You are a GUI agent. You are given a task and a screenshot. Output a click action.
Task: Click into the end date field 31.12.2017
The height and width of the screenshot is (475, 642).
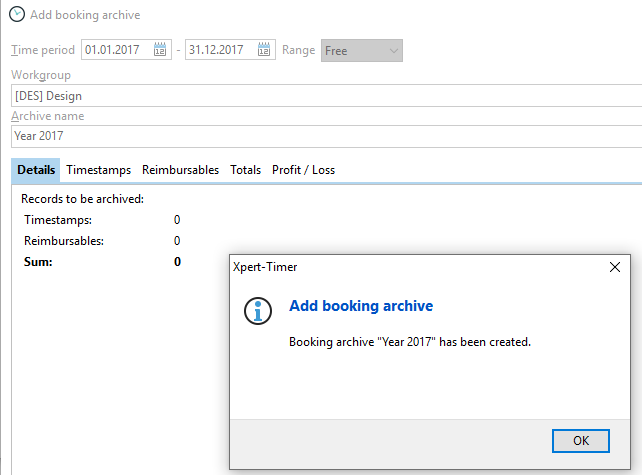pyautogui.click(x=219, y=50)
